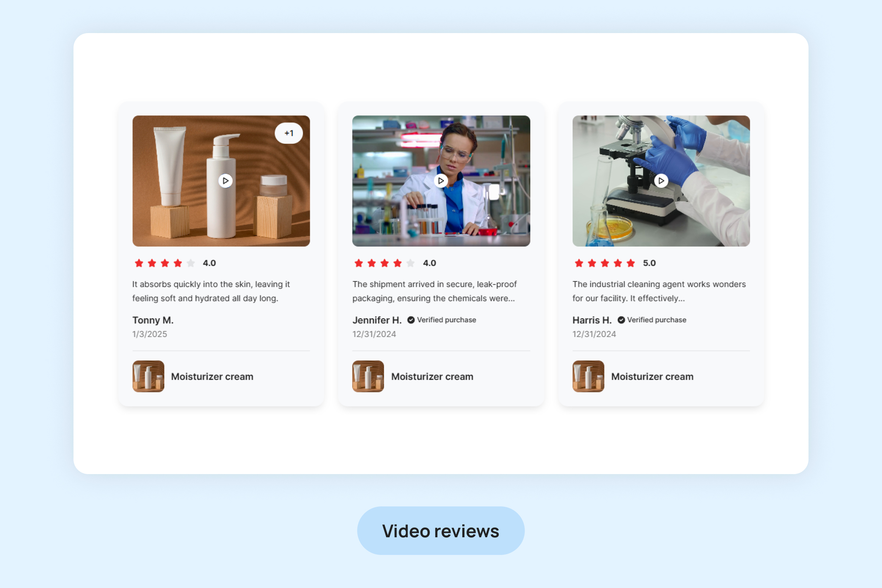The height and width of the screenshot is (588, 882).
Task: Click the fifth star in Tonny's rating
Action: click(x=191, y=263)
